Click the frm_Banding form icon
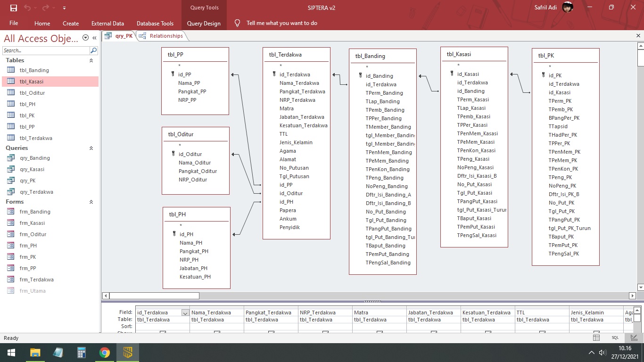 tap(11, 212)
